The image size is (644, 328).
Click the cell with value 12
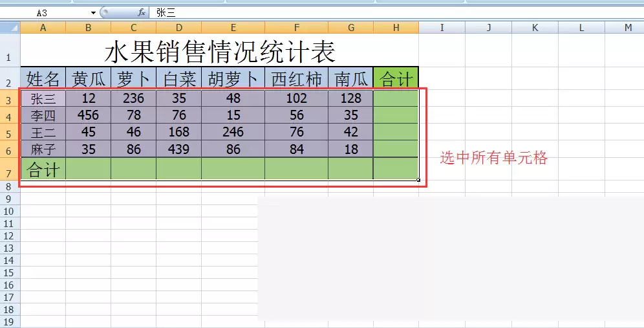[89, 98]
